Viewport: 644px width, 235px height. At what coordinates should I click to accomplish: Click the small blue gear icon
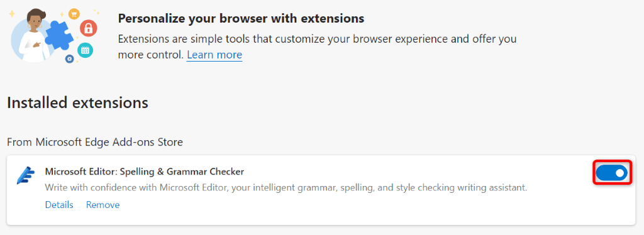(x=69, y=59)
